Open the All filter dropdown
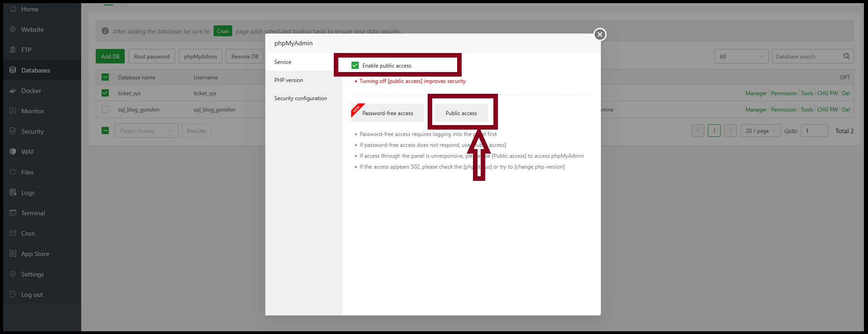Image resolution: width=868 pixels, height=334 pixels. point(741,56)
